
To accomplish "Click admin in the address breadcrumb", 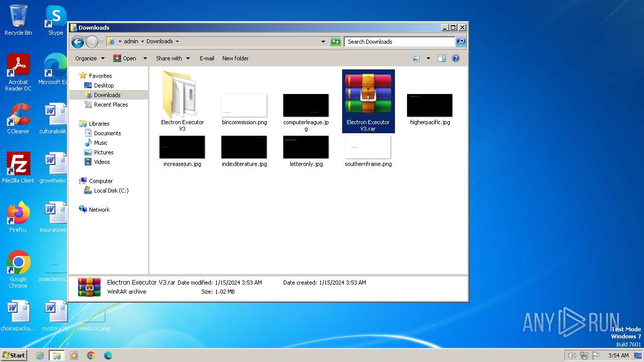I will 131,42.
